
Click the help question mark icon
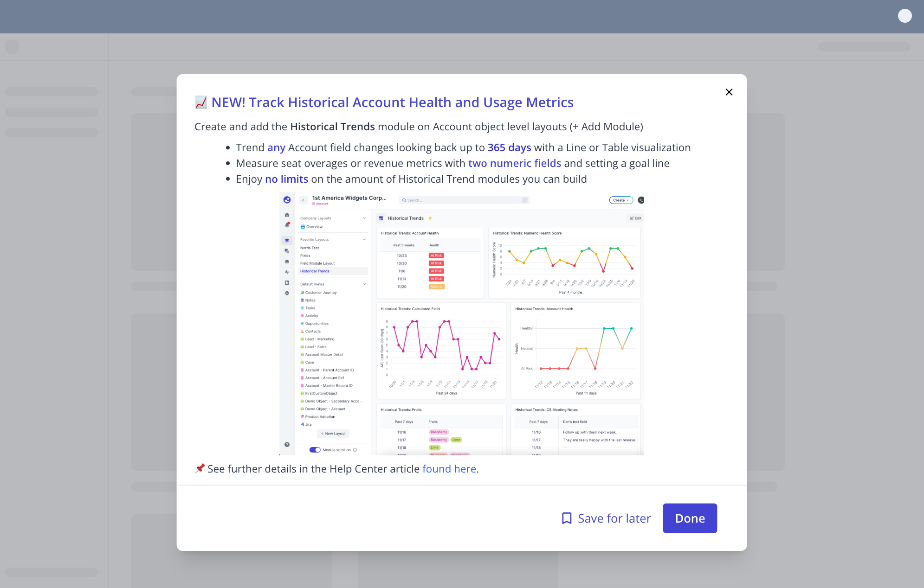tap(287, 444)
